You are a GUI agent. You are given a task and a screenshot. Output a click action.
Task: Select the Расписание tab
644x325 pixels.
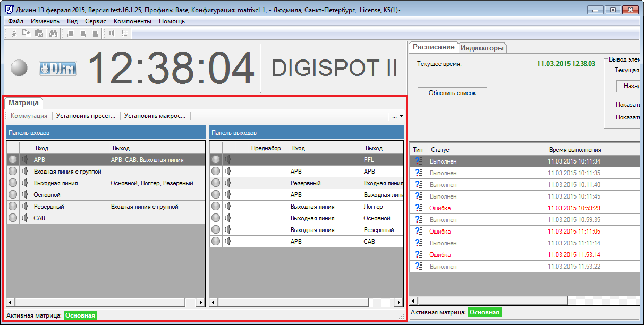pyautogui.click(x=434, y=47)
